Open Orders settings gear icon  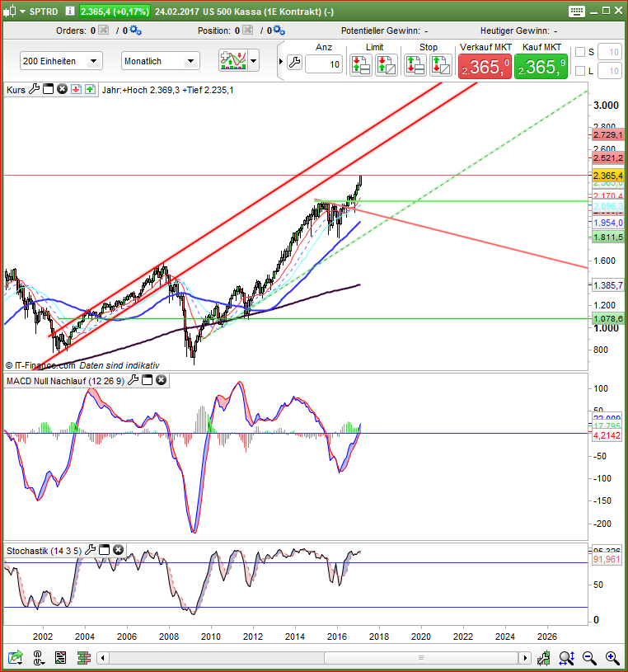(x=135, y=30)
